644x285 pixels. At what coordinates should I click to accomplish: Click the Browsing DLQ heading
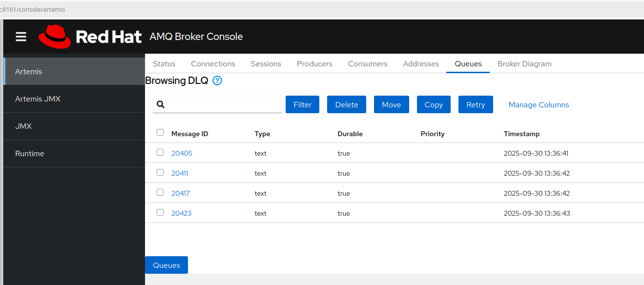pyautogui.click(x=177, y=81)
